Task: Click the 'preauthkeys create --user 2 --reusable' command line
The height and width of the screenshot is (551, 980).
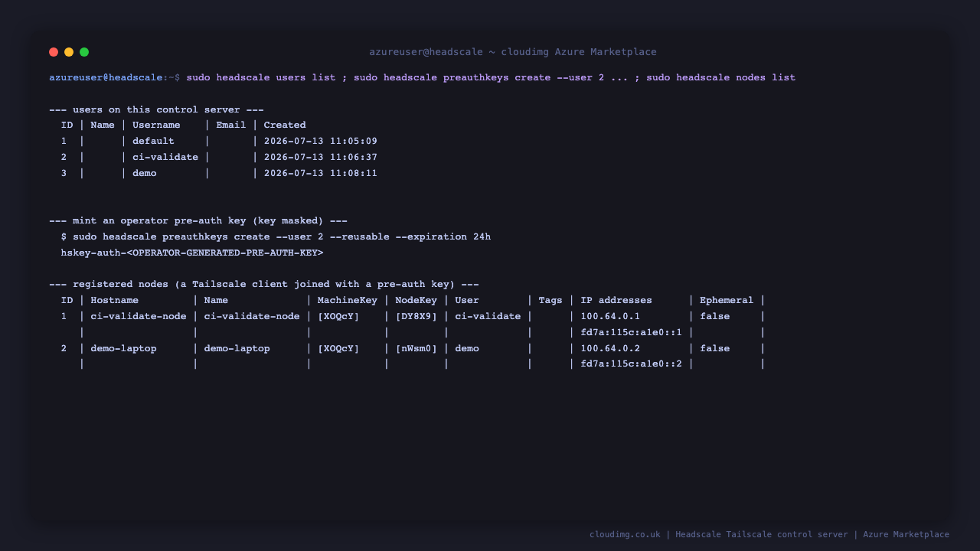Action: pos(276,236)
